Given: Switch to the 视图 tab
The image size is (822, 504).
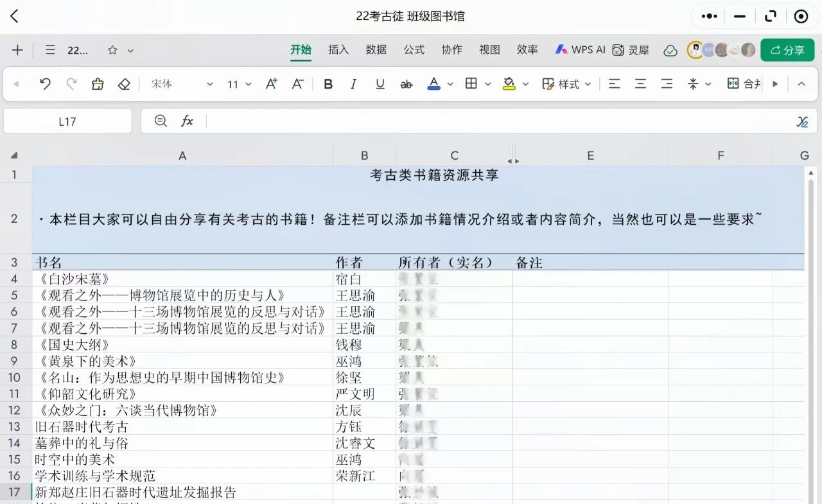Looking at the screenshot, I should point(489,50).
